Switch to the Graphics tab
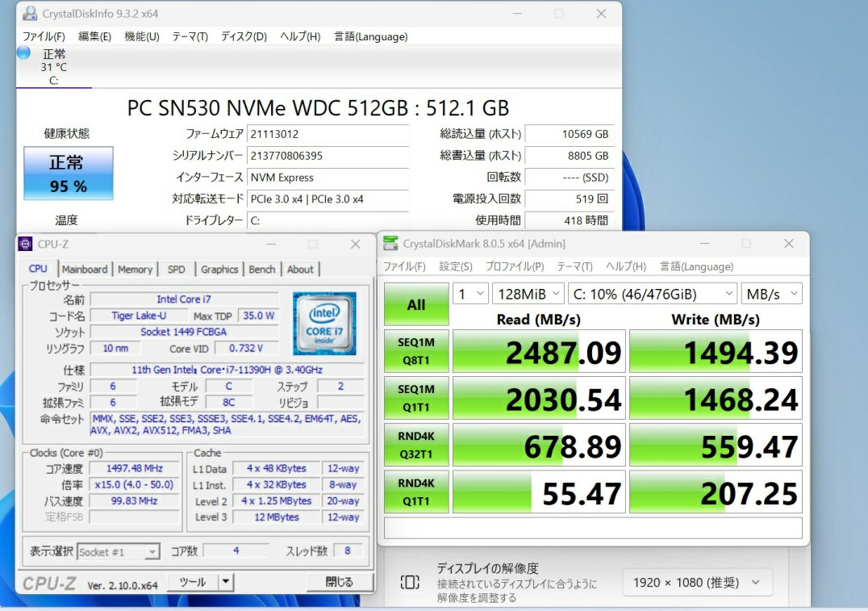 coord(219,270)
